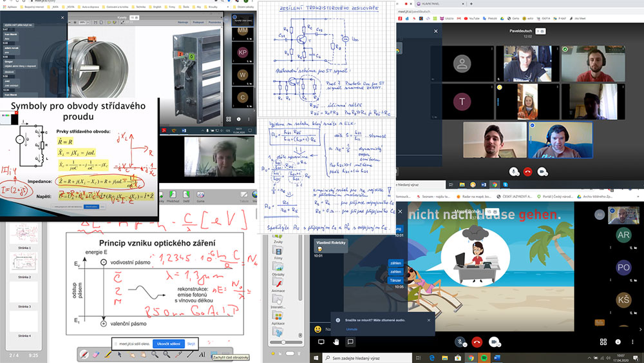The width and height of the screenshot is (644, 363).
Task: Open Microsoft Store from the bottom-right taskbar
Action: pyautogui.click(x=457, y=358)
